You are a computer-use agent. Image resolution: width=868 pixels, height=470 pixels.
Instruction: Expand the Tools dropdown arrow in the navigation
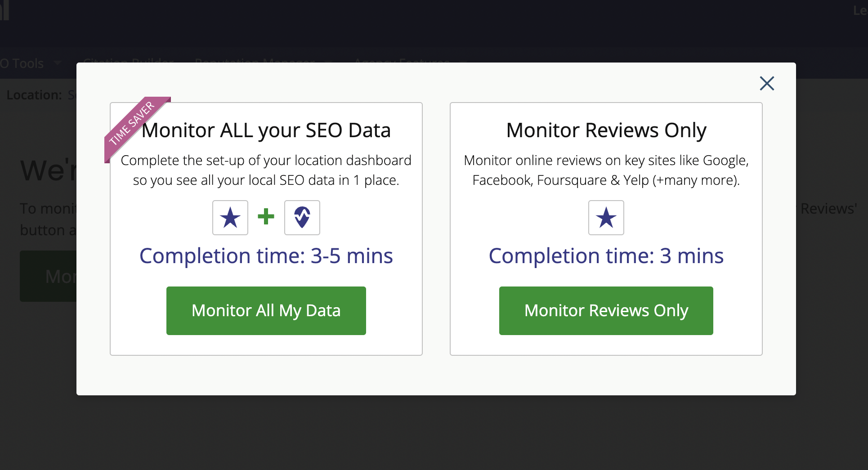[x=58, y=63]
